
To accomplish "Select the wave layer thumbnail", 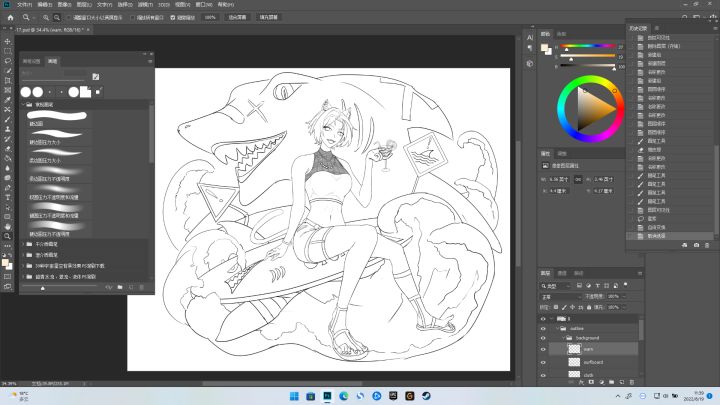I will [574, 350].
